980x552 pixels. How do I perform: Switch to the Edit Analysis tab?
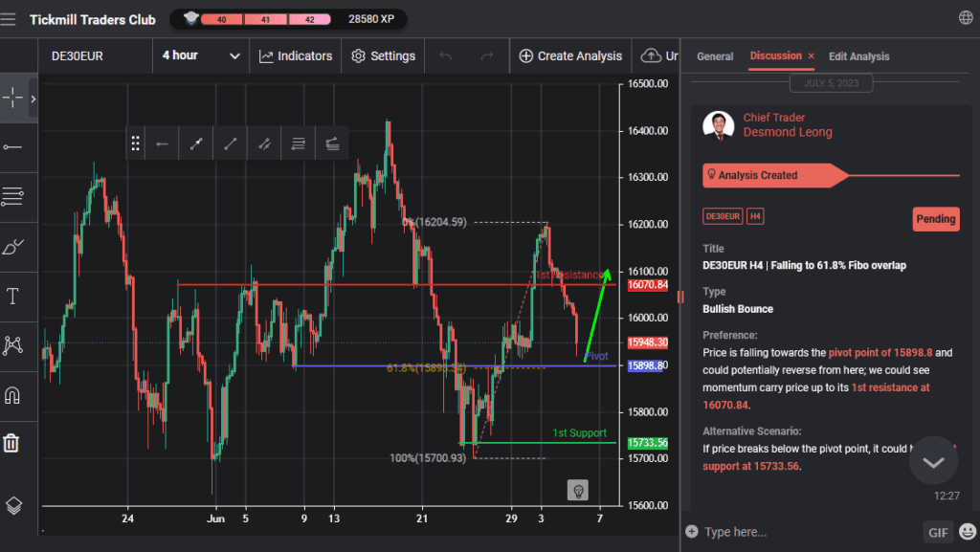(x=858, y=56)
